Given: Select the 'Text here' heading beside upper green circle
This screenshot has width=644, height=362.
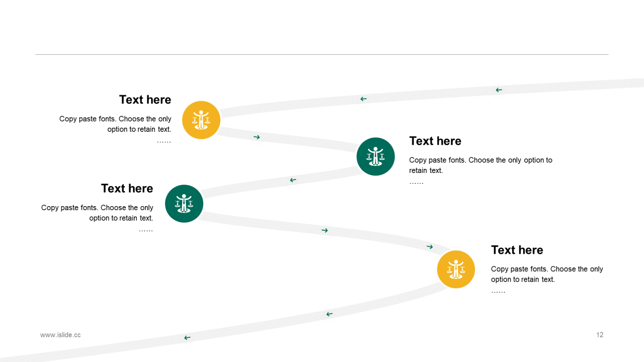Looking at the screenshot, I should 435,141.
